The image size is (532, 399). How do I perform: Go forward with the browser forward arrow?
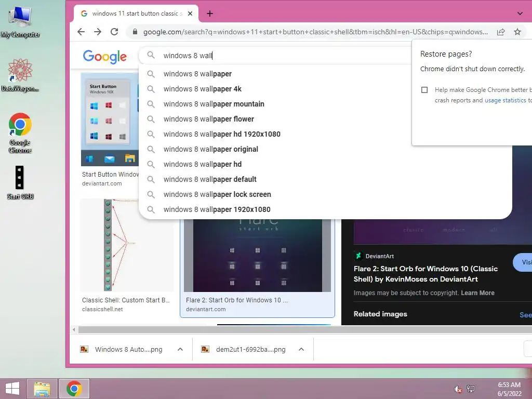pyautogui.click(x=98, y=32)
